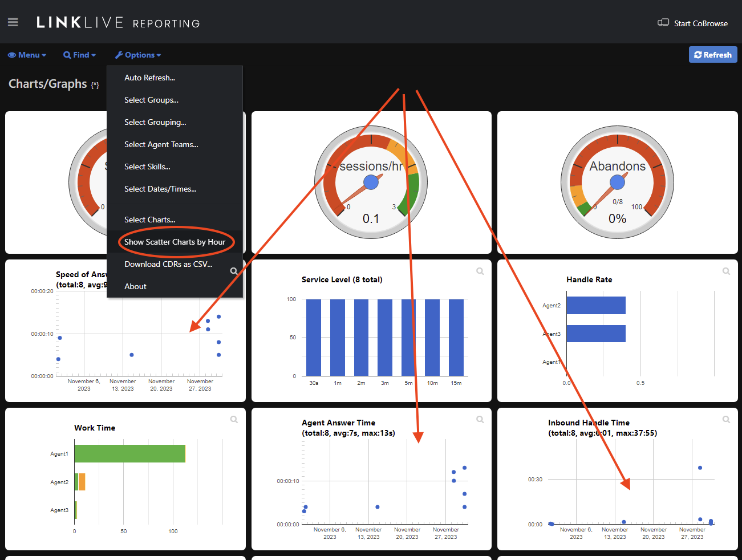Choose Auto Refresh... from Options menu
Viewport: 742px width, 560px height.
(x=149, y=78)
